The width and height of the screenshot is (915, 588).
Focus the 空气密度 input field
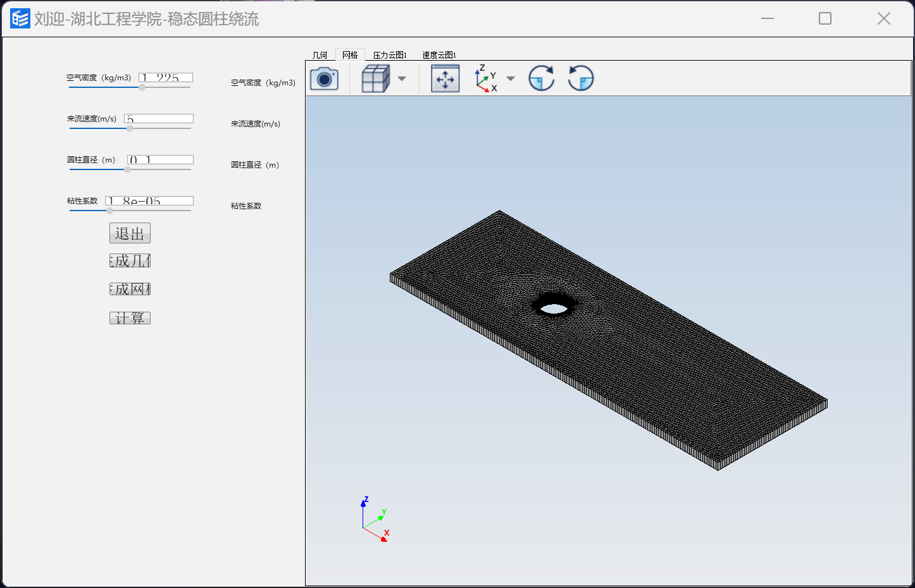click(x=166, y=77)
